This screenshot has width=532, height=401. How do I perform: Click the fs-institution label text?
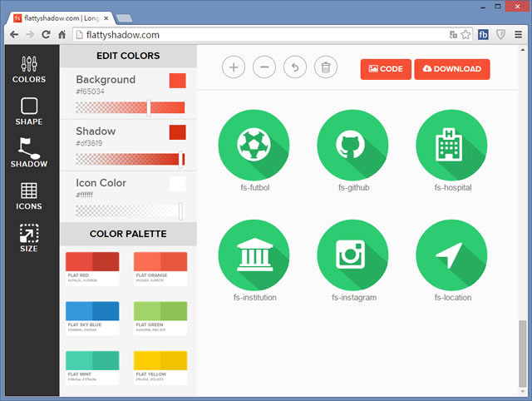coord(255,298)
